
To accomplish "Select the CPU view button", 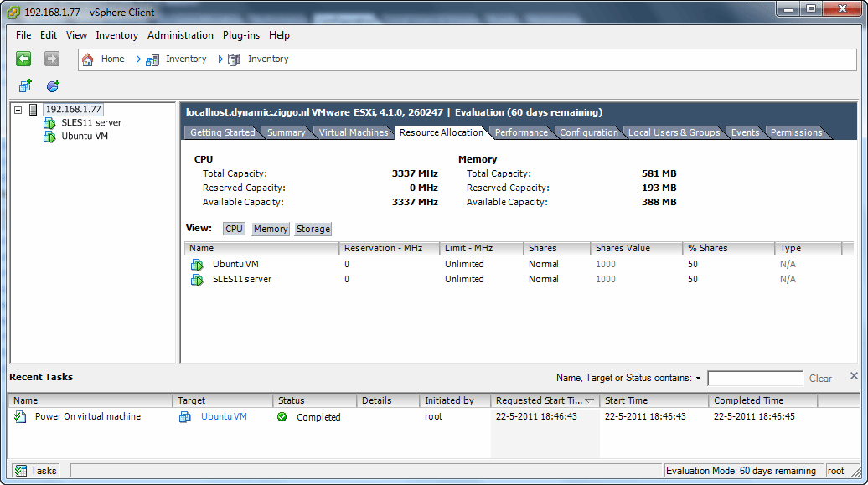I will (234, 229).
